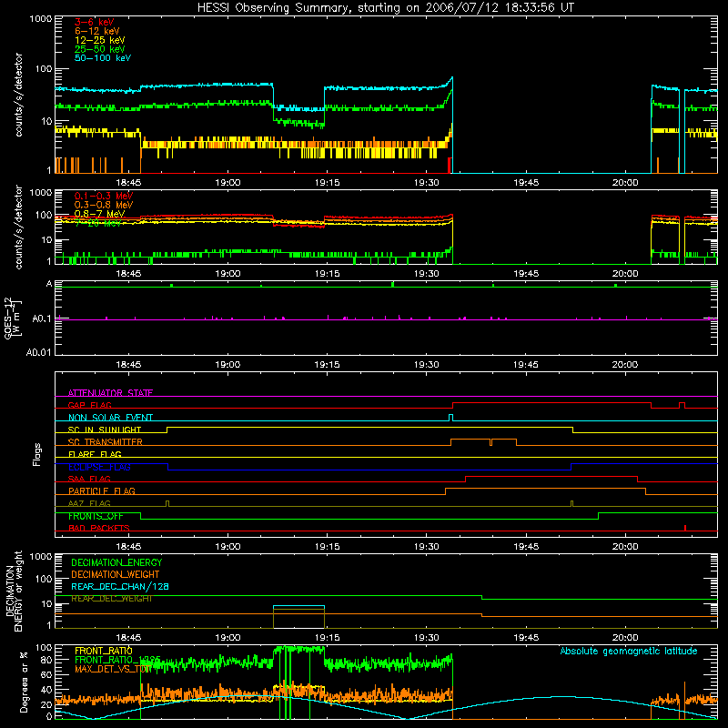Image resolution: width=728 pixels, height=728 pixels.
Task: Click '18:45' below the Flags panel
Action: click(128, 547)
